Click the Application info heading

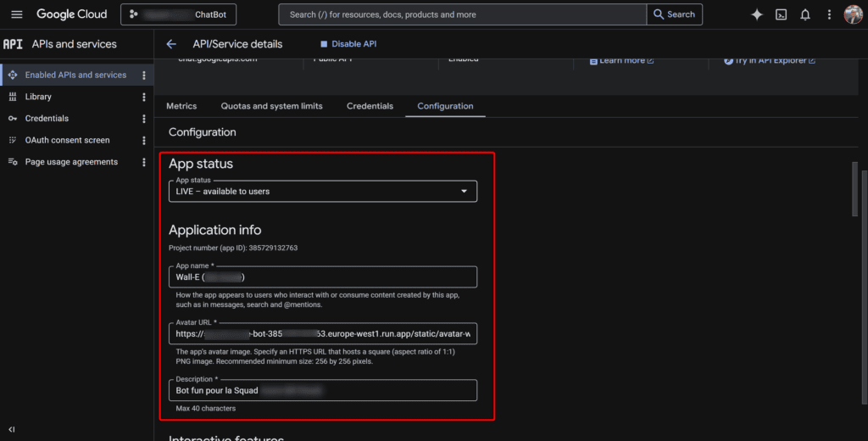pos(214,229)
